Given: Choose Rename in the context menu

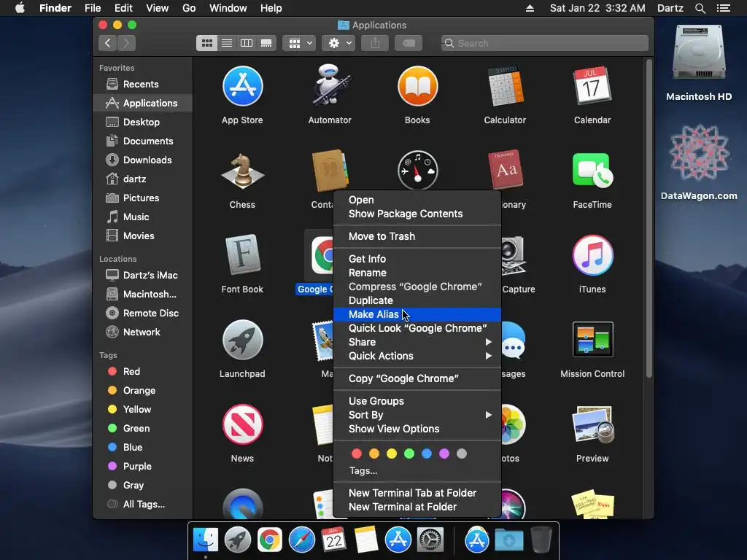Looking at the screenshot, I should [x=417, y=273].
